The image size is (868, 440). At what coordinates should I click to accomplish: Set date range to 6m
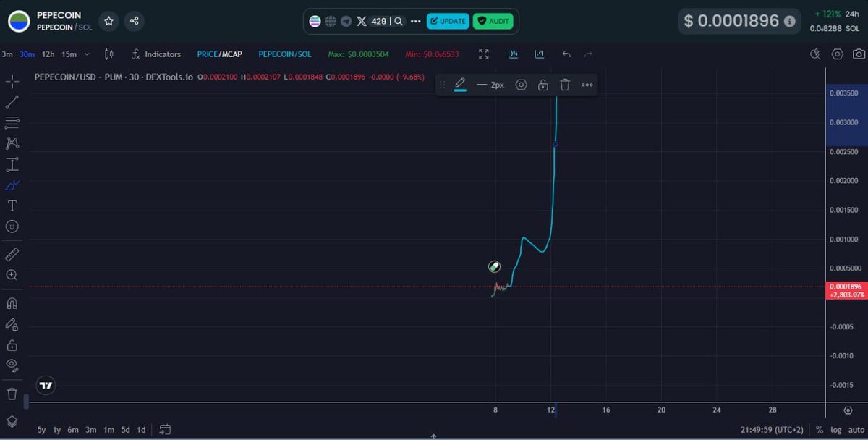click(x=73, y=430)
